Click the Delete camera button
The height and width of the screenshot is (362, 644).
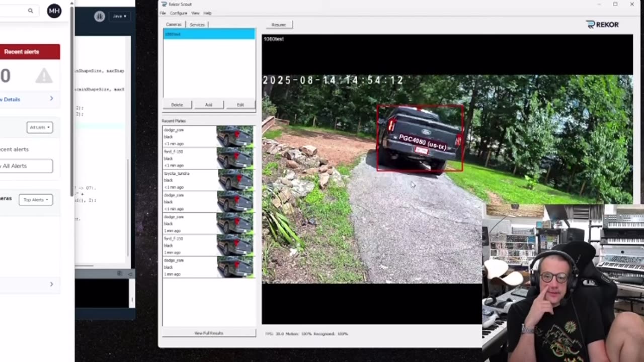pyautogui.click(x=177, y=105)
